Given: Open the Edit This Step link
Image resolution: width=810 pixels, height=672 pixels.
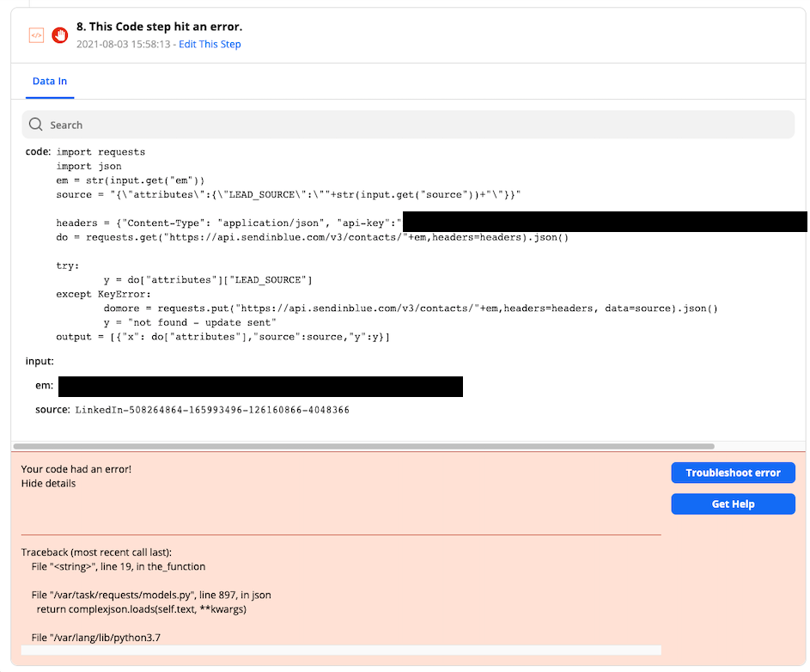Looking at the screenshot, I should 210,45.
